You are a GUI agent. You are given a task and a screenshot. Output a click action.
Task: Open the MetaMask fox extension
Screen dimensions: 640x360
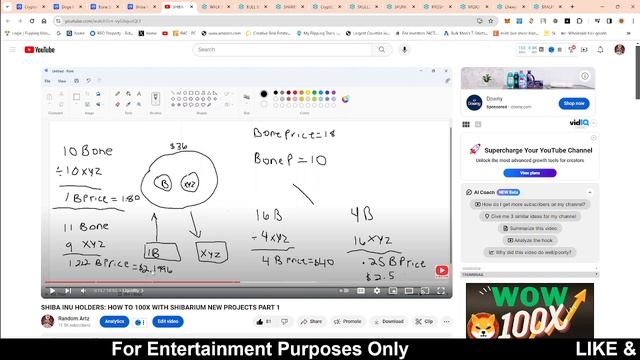pos(507,21)
